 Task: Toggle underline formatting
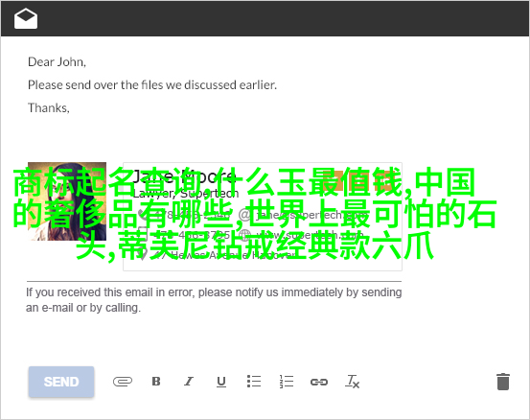(x=221, y=382)
